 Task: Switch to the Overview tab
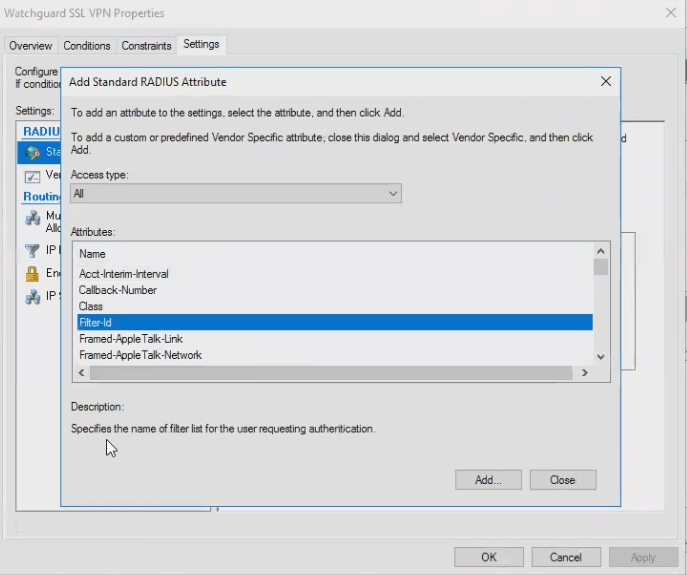tap(30, 46)
